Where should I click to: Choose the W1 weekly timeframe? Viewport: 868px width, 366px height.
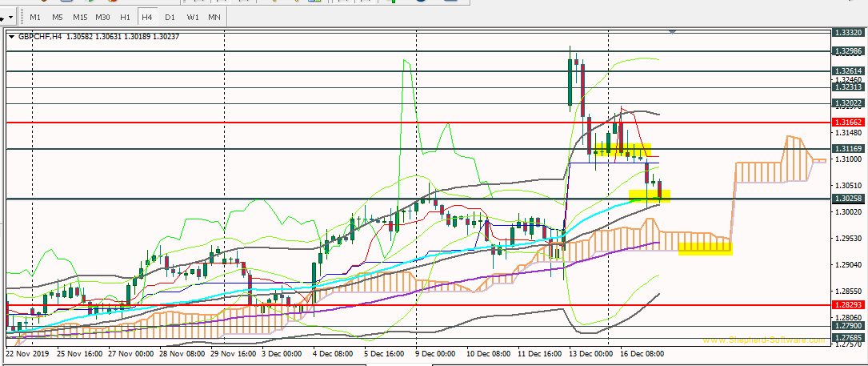pos(192,17)
